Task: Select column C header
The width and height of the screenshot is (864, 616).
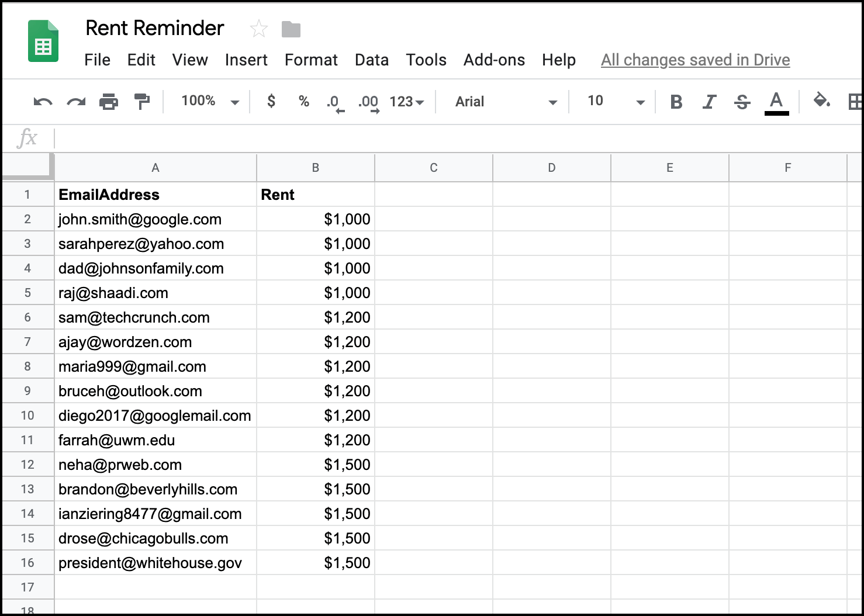Action: (434, 168)
